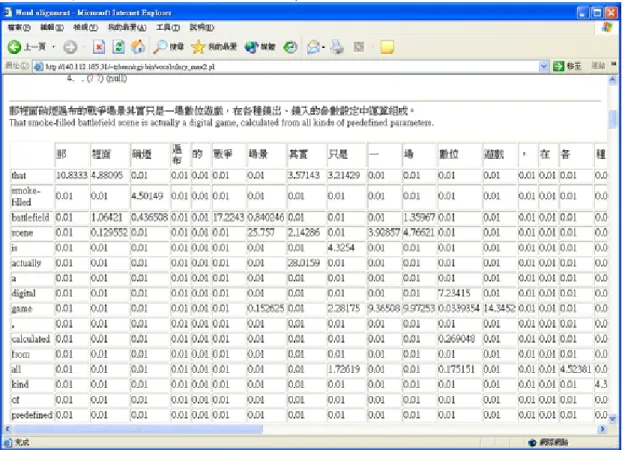Click the cell value 7.23415

pos(454,293)
